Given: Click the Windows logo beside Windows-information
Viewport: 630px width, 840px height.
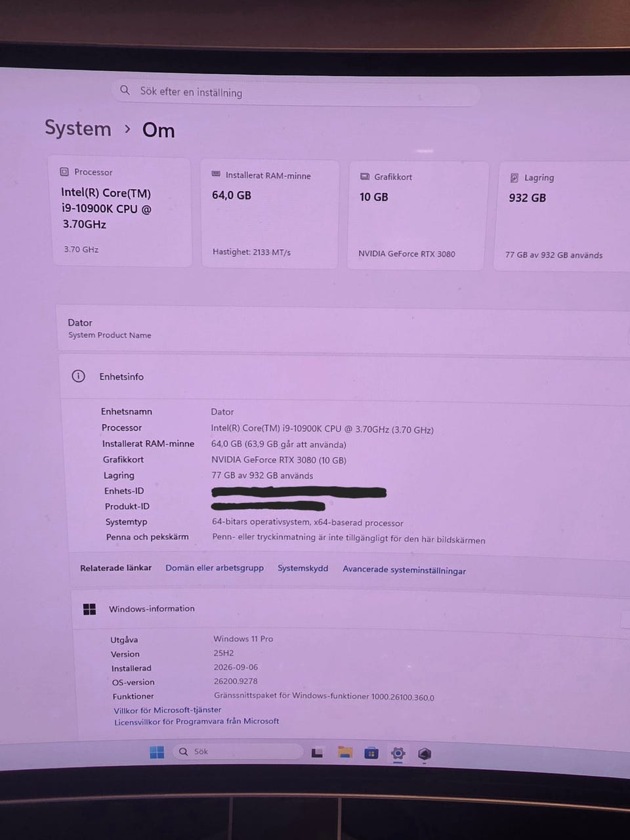Looking at the screenshot, I should click(x=90, y=609).
